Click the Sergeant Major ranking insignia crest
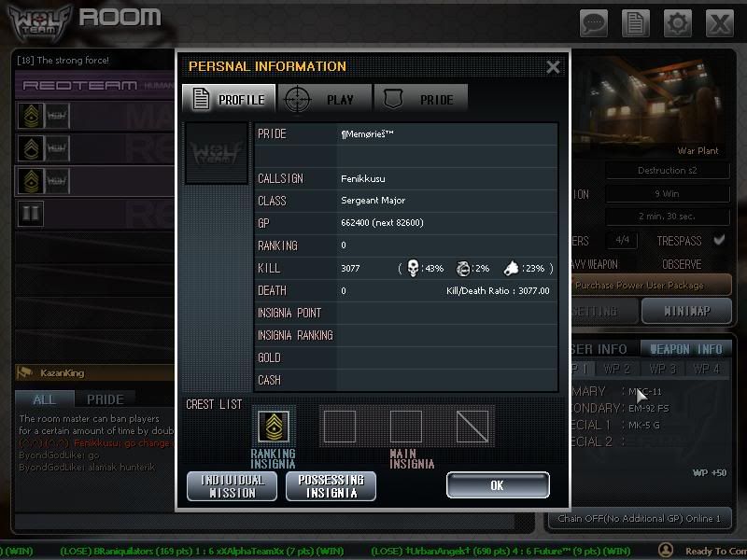This screenshot has width=747, height=560. (x=273, y=427)
